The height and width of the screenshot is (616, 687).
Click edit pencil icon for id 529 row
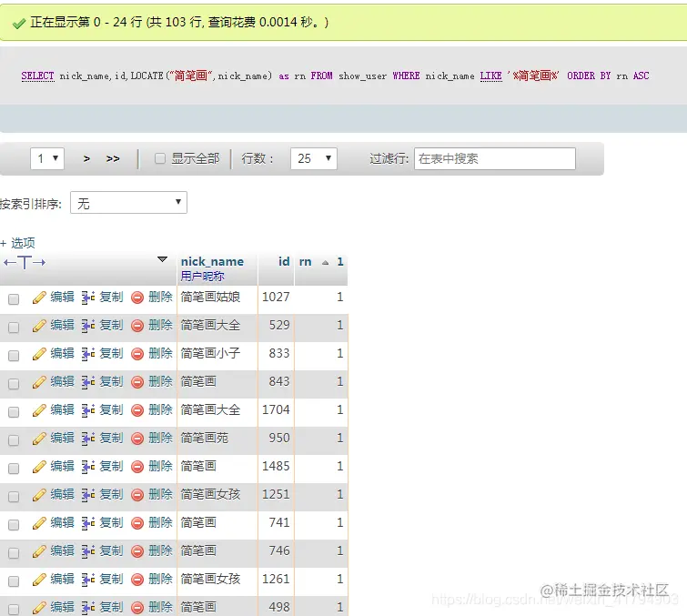click(39, 326)
